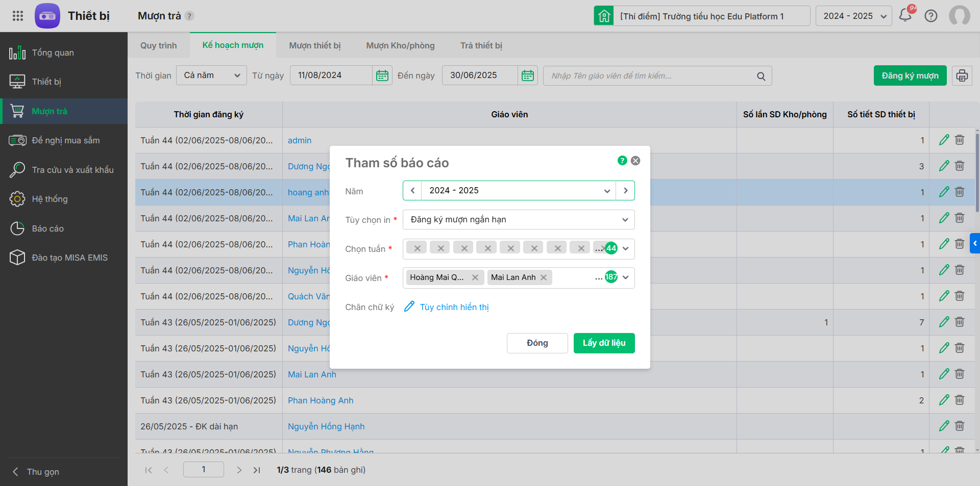Open help icon next to Mượn trả title
The height and width of the screenshot is (486, 980).
189,16
